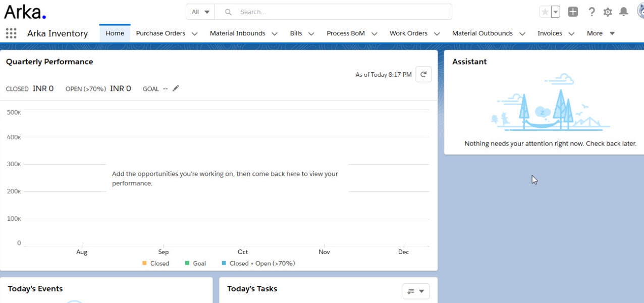This screenshot has width=644, height=303.
Task: Switch to the Home tab
Action: (x=115, y=33)
